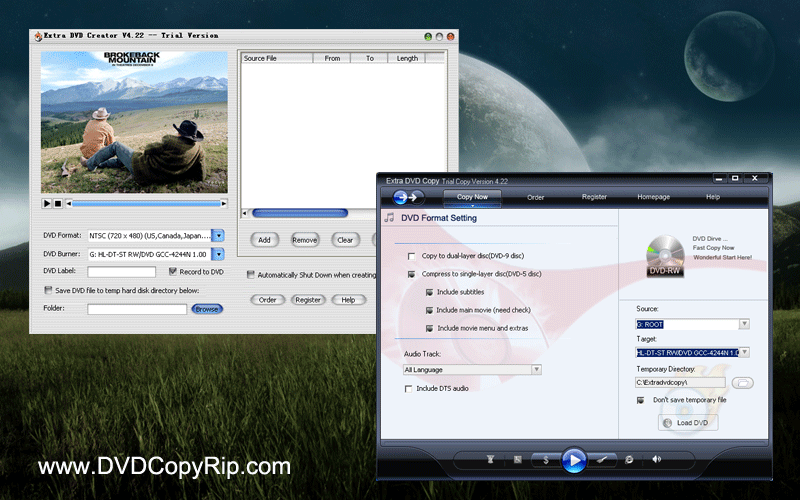Image resolution: width=800 pixels, height=500 pixels.
Task: Enable Include DTS audio
Action: (x=408, y=389)
